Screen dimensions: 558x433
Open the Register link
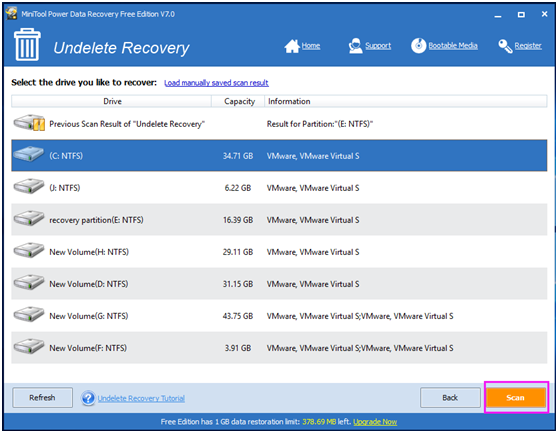pos(528,46)
